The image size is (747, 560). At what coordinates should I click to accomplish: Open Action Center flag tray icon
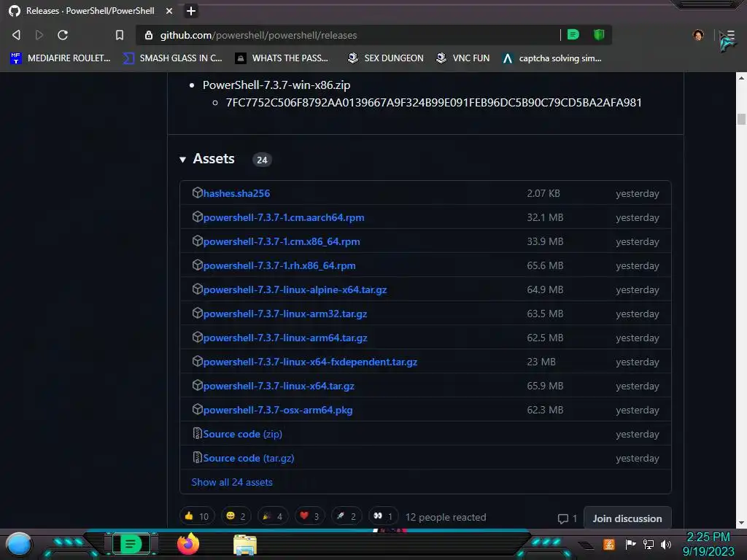pos(631,544)
